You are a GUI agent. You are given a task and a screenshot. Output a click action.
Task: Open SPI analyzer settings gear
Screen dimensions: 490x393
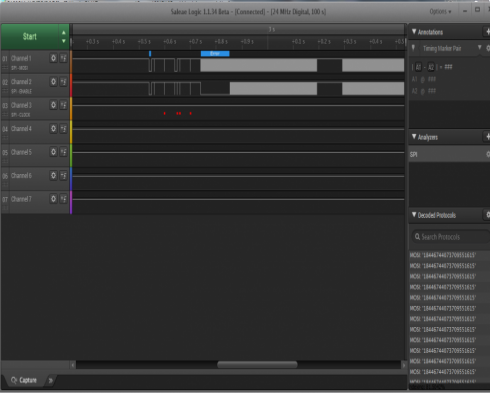click(x=488, y=154)
